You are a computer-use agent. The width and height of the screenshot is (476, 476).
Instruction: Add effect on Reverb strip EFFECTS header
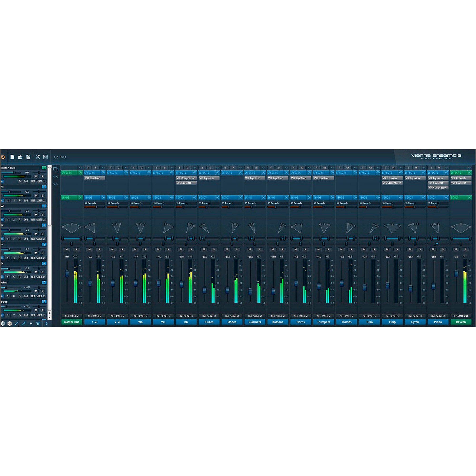click(x=469, y=173)
